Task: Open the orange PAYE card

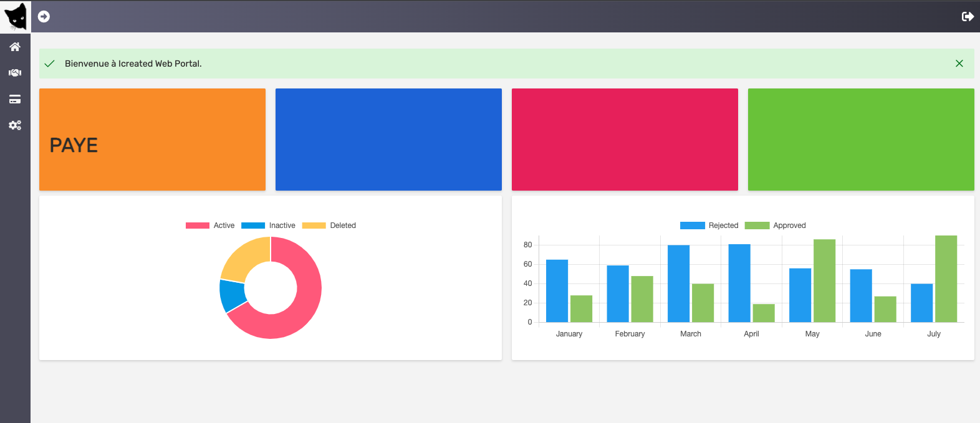Action: (152, 140)
